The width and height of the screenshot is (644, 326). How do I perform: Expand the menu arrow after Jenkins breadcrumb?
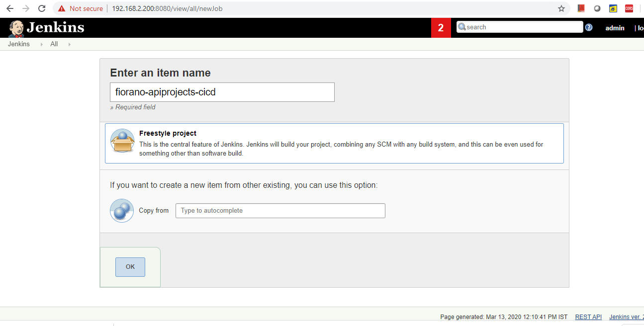point(41,44)
